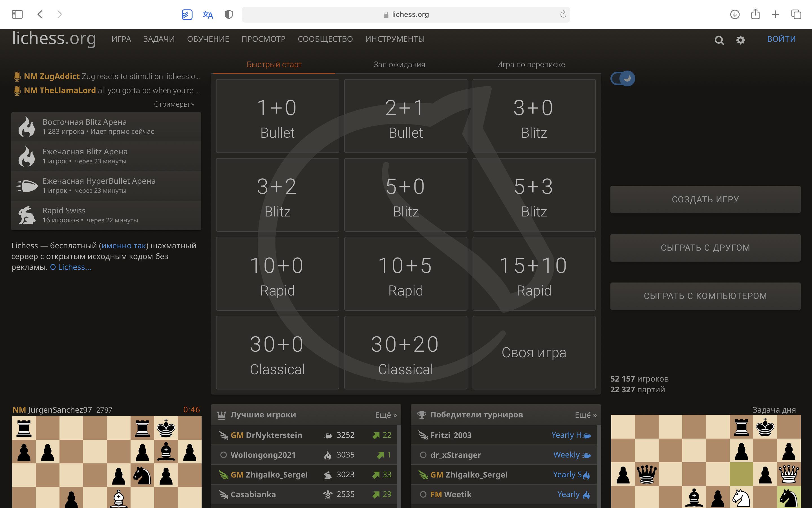The height and width of the screenshot is (508, 812).
Task: Go to the lichess.org home logo
Action: [x=54, y=38]
